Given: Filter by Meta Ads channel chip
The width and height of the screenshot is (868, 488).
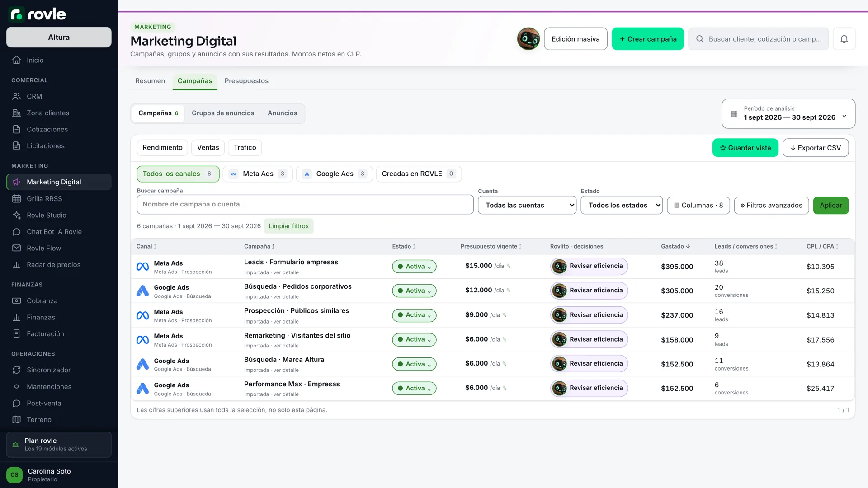Looking at the screenshot, I should coord(258,174).
